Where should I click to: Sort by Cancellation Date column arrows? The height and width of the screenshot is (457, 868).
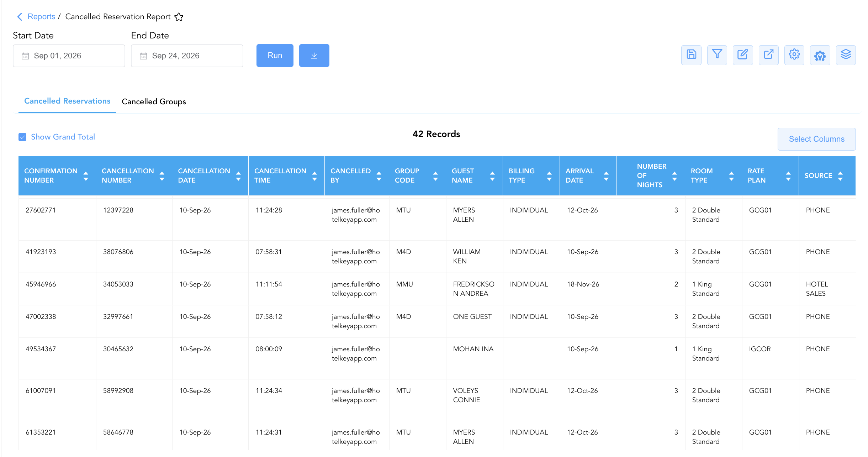click(x=238, y=176)
